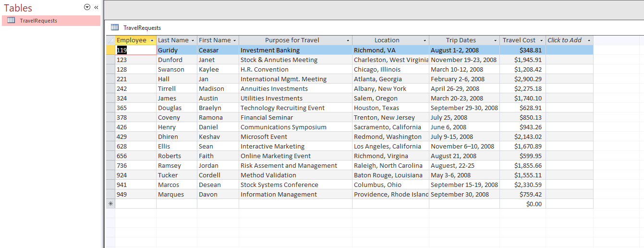This screenshot has height=248, width=644.
Task: Click the select-all corner box of the datasheet
Action: point(110,40)
